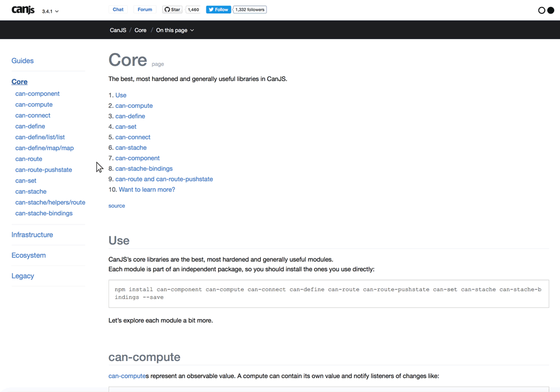
Task: Click the 1,332 followers badge
Action: (249, 9)
